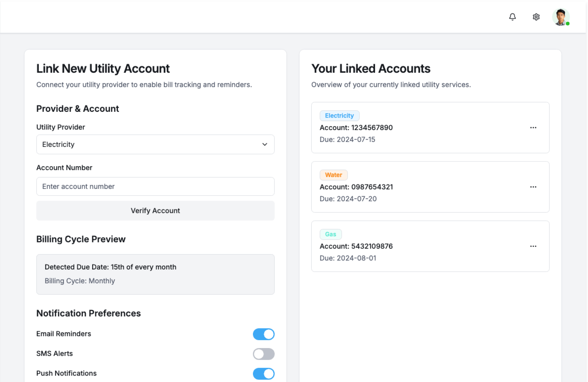
Task: Click the user profile avatar
Action: pos(560,17)
